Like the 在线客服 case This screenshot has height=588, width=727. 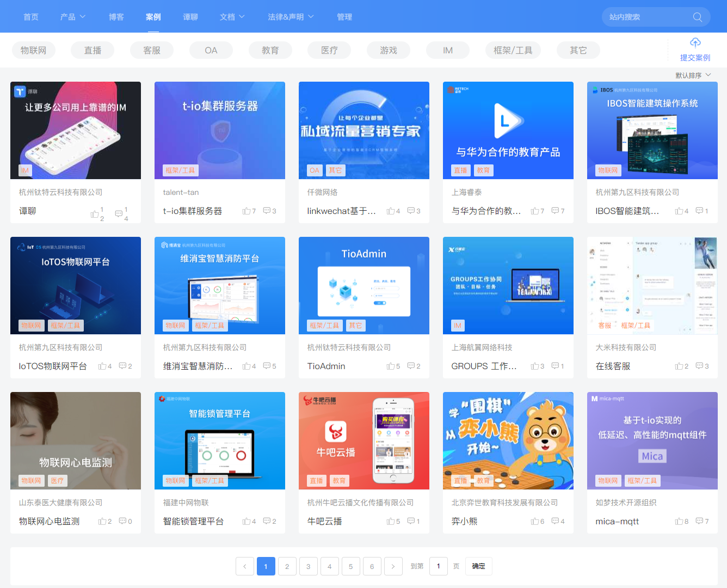(x=679, y=366)
